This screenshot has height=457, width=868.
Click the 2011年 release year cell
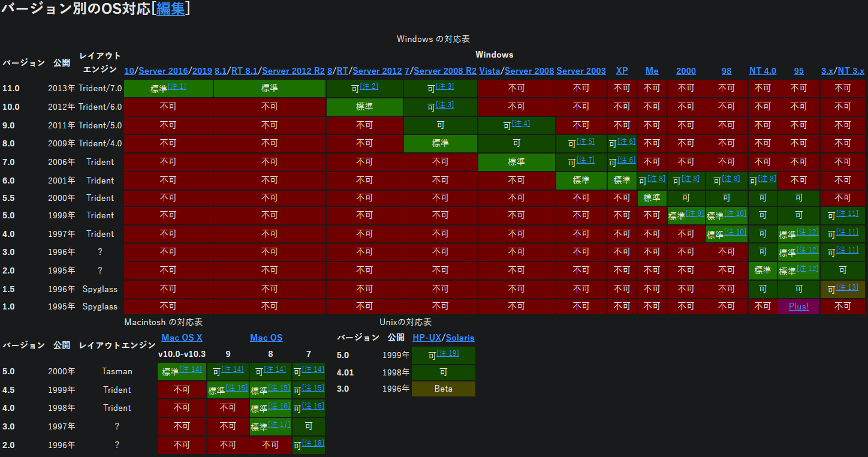click(x=62, y=125)
